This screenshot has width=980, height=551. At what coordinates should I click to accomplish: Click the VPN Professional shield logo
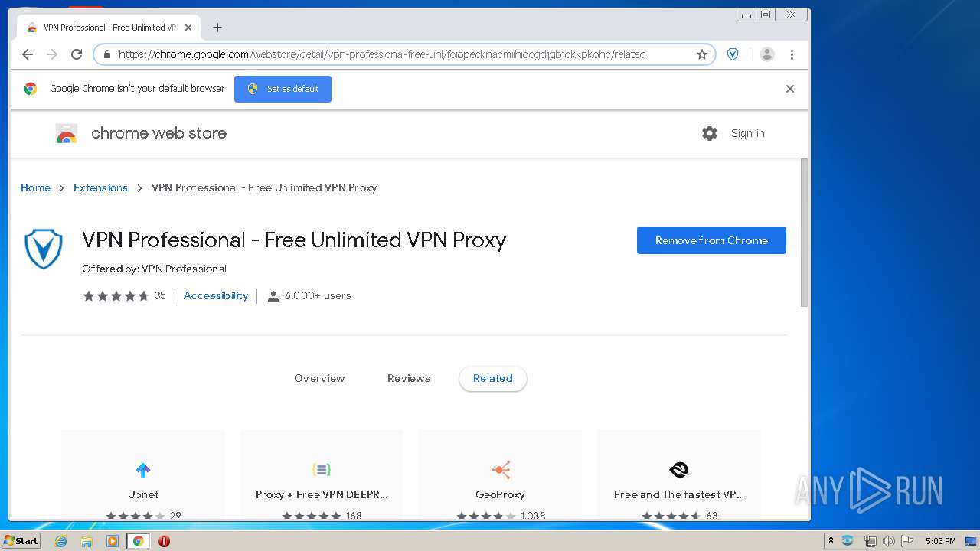click(44, 249)
